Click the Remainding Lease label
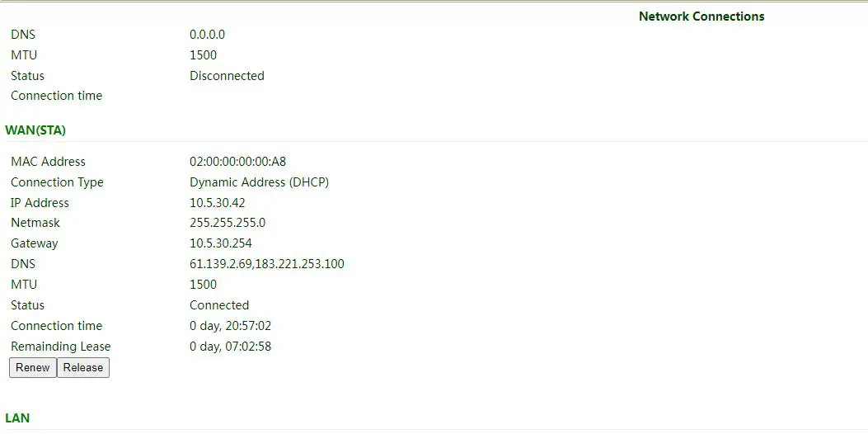This screenshot has width=868, height=434. pyautogui.click(x=61, y=347)
